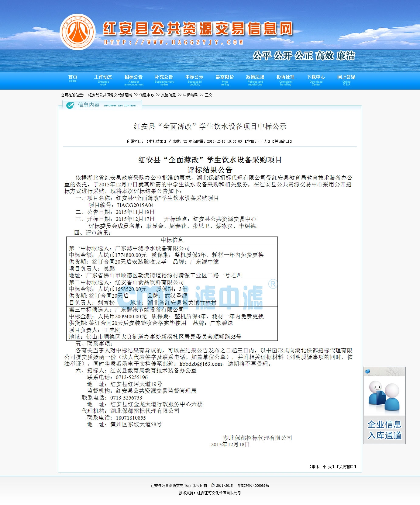Open 网上答疑 online Q&A

346,80
